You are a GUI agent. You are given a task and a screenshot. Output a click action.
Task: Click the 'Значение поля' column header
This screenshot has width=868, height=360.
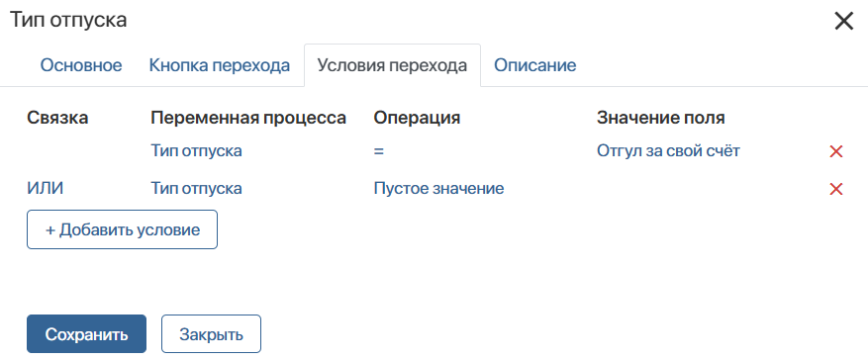(661, 118)
